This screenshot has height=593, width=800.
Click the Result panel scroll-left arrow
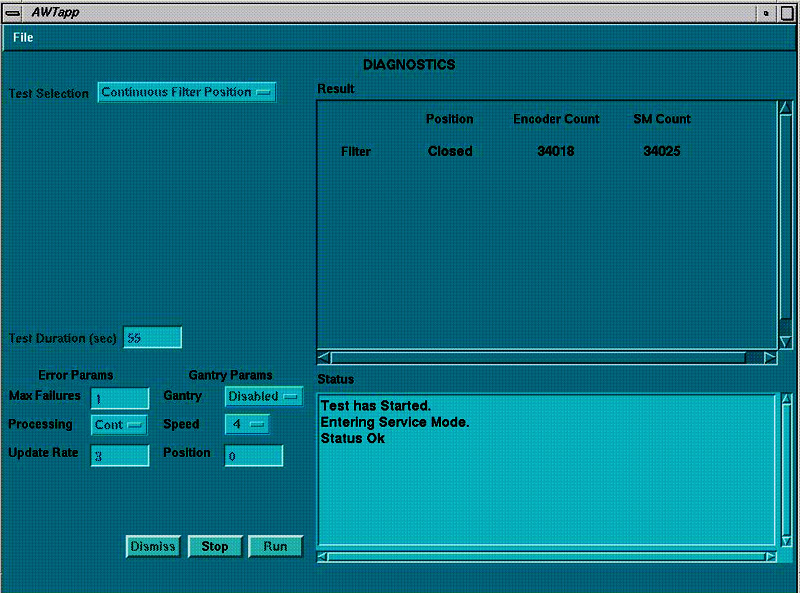click(x=323, y=357)
